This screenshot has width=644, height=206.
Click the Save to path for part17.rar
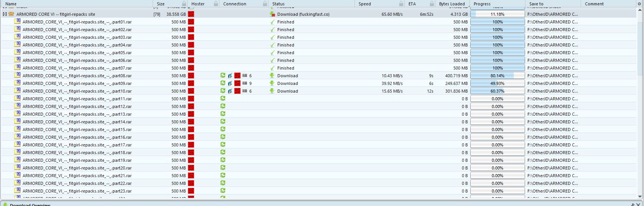552,145
